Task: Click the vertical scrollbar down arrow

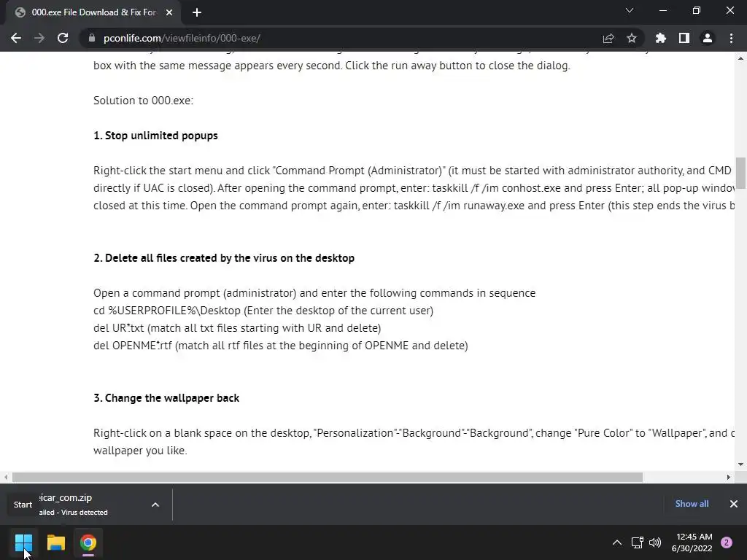Action: [x=740, y=464]
